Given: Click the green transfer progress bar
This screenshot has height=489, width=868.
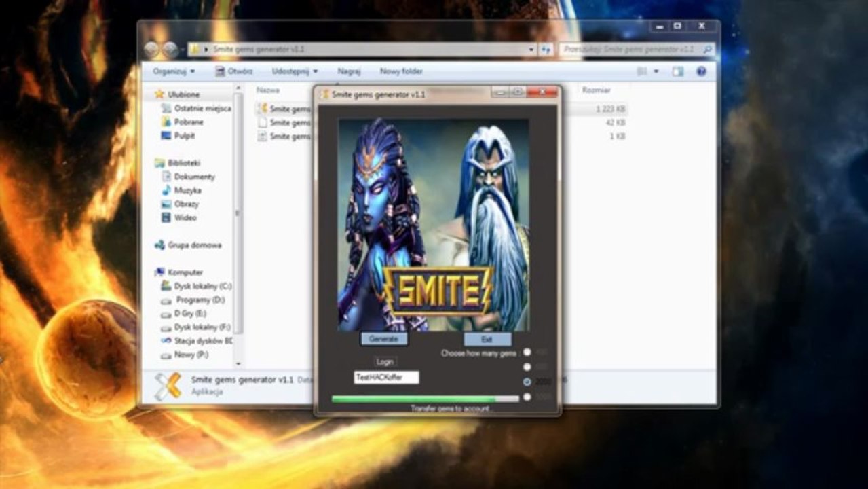Looking at the screenshot, I should (x=425, y=399).
